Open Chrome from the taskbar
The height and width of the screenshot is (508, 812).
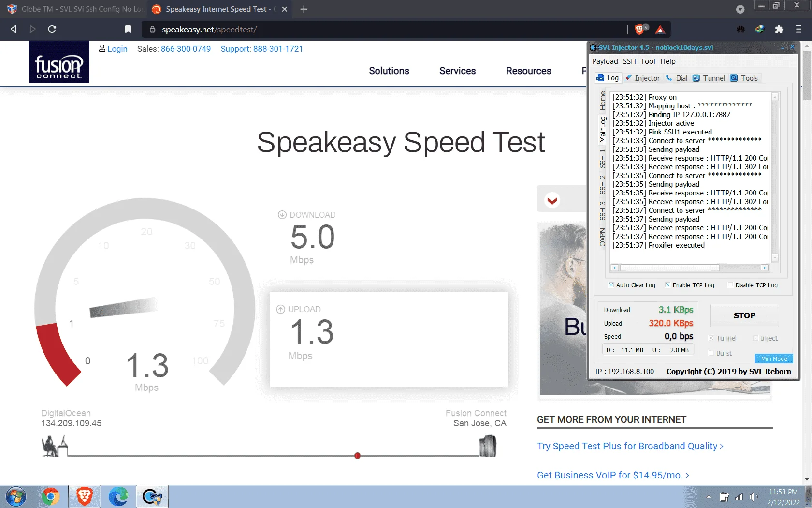click(x=50, y=497)
